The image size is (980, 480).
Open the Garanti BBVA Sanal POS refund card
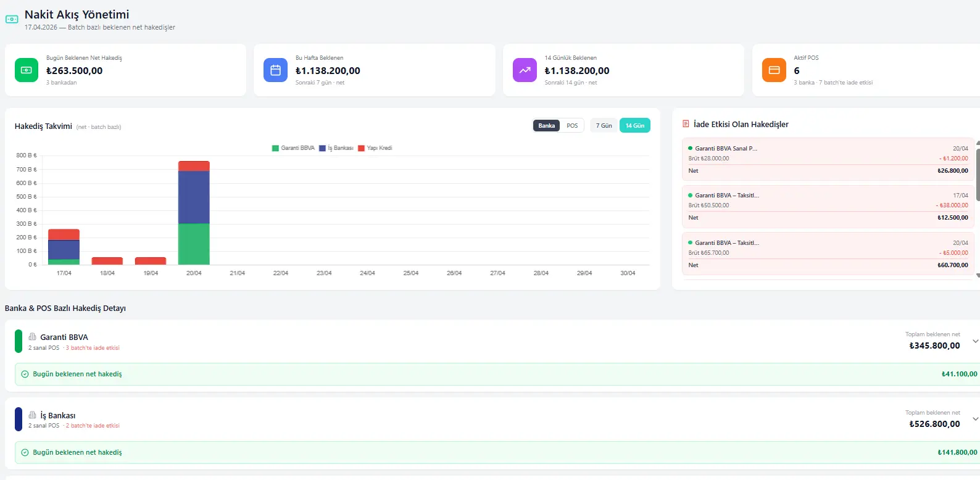click(828, 160)
